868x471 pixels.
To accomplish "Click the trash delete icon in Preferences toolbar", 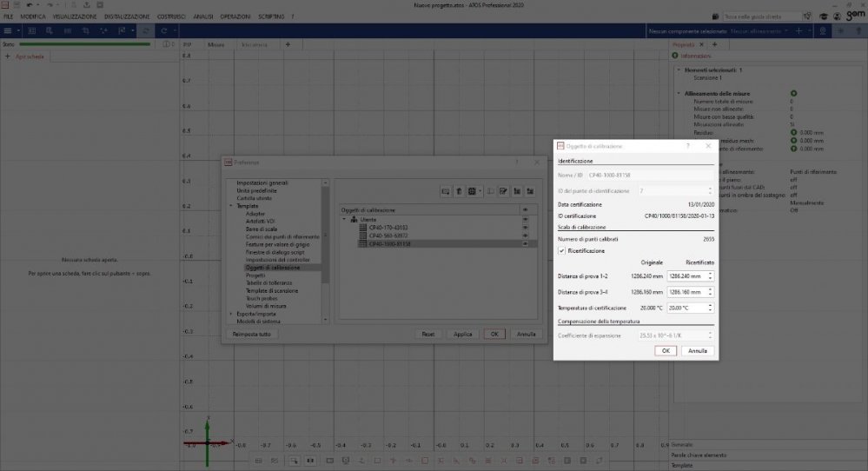I will 458,190.
